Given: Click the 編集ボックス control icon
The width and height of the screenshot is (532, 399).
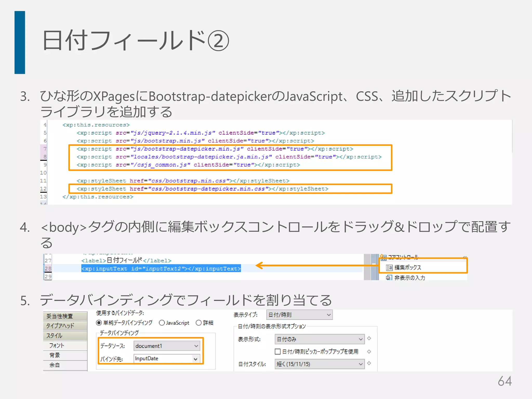Looking at the screenshot, I should click(x=389, y=268).
